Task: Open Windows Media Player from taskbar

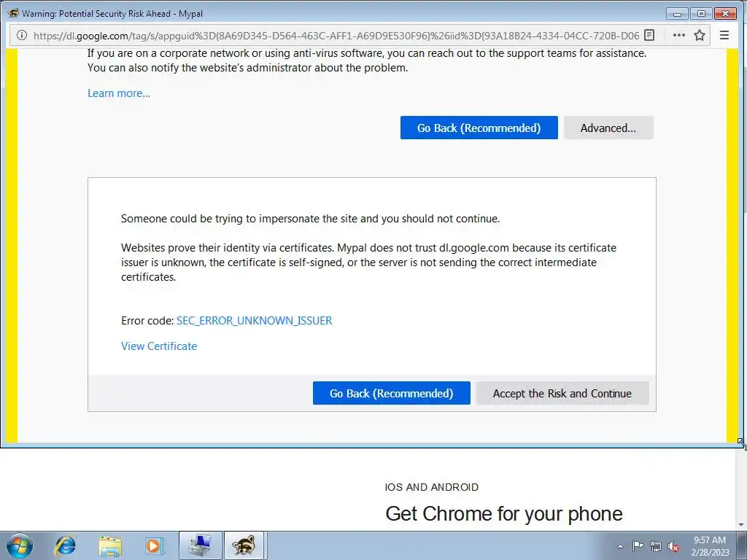Action: [155, 545]
